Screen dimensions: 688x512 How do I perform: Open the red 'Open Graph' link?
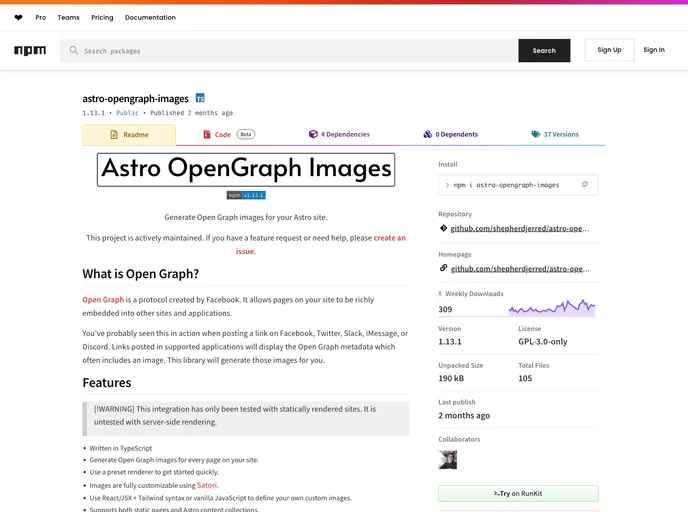(x=103, y=300)
